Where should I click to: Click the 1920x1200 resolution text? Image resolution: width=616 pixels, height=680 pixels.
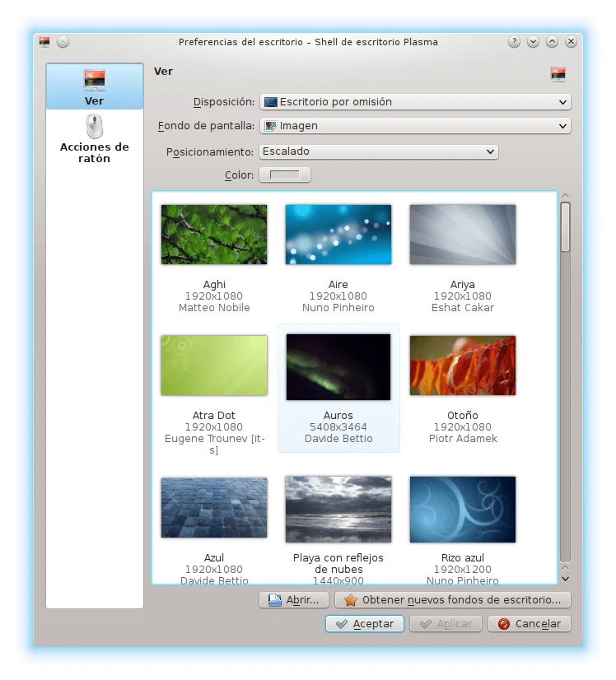pyautogui.click(x=463, y=570)
